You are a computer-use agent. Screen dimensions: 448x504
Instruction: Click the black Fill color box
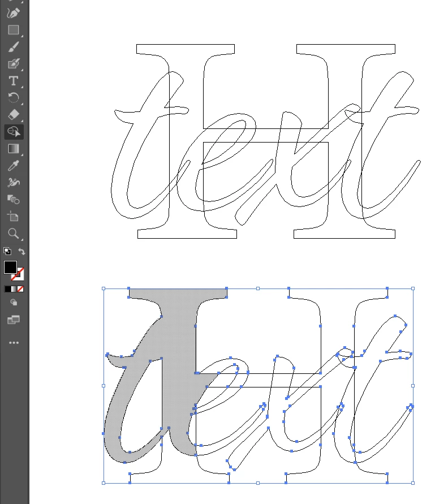[x=10, y=267]
